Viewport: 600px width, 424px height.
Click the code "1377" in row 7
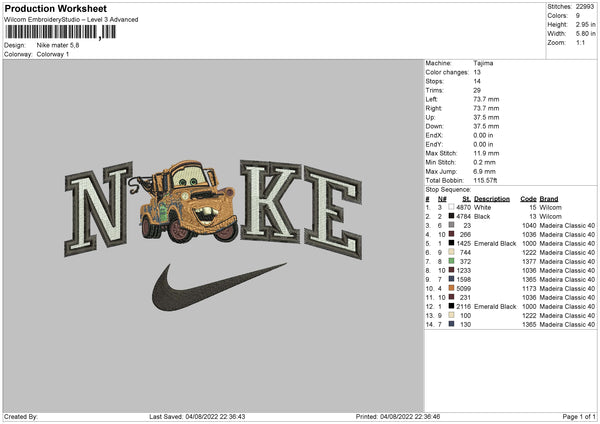coord(529,261)
